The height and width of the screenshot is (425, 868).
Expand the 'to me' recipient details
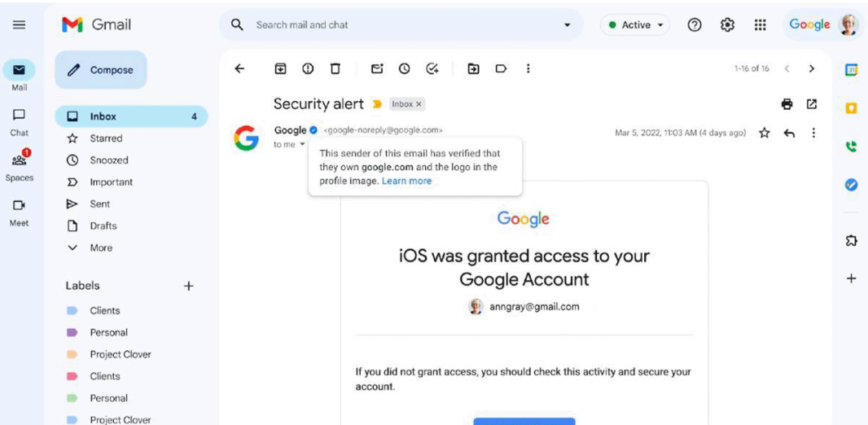(302, 144)
